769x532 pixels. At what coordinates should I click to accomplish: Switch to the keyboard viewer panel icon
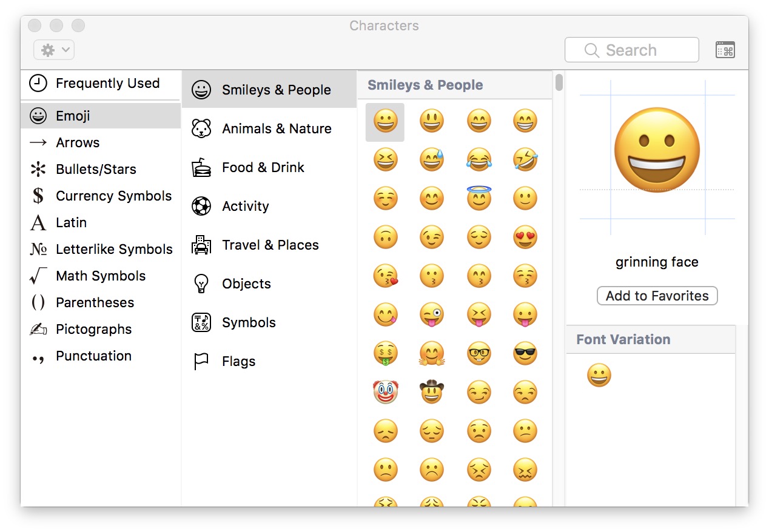point(725,50)
